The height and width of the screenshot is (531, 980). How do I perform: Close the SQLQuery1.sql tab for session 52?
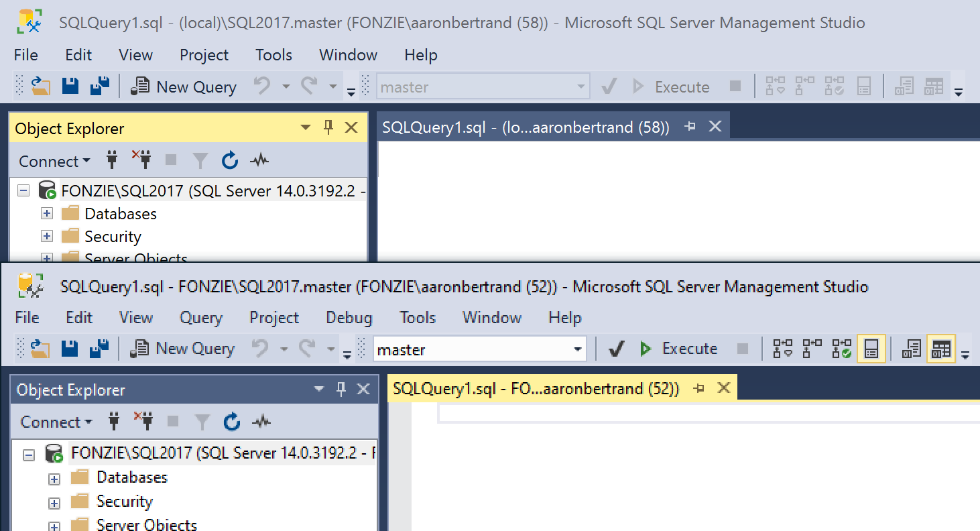(x=723, y=388)
